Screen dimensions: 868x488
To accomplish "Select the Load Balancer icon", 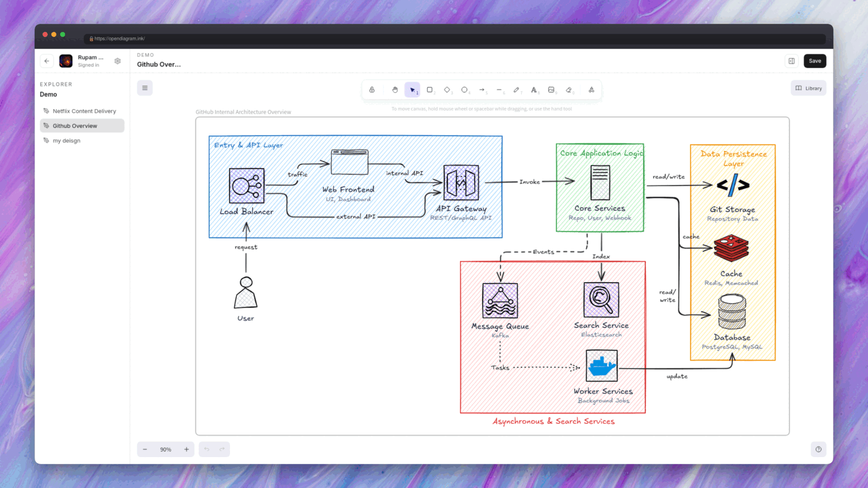I will [247, 185].
